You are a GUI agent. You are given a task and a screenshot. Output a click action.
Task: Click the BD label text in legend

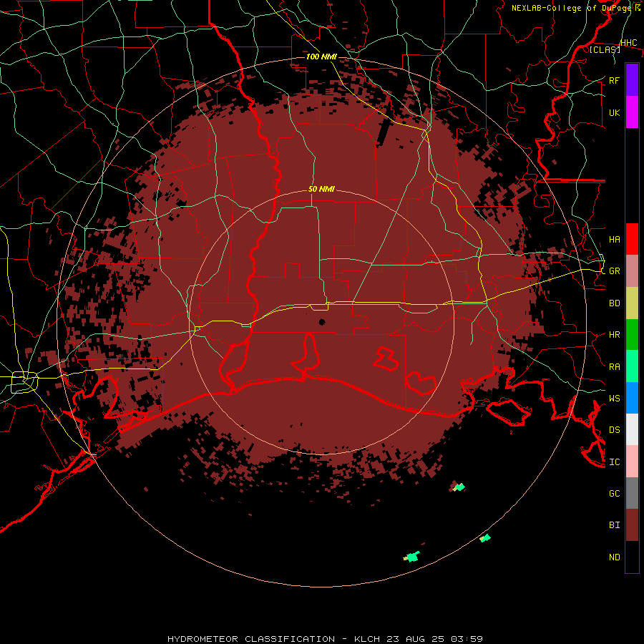[x=614, y=303]
